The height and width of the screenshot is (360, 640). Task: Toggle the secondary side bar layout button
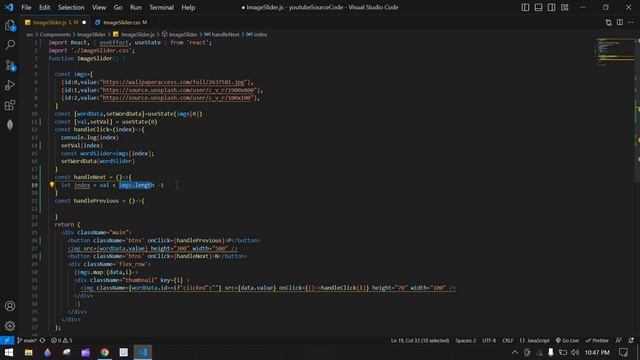click(x=551, y=7)
